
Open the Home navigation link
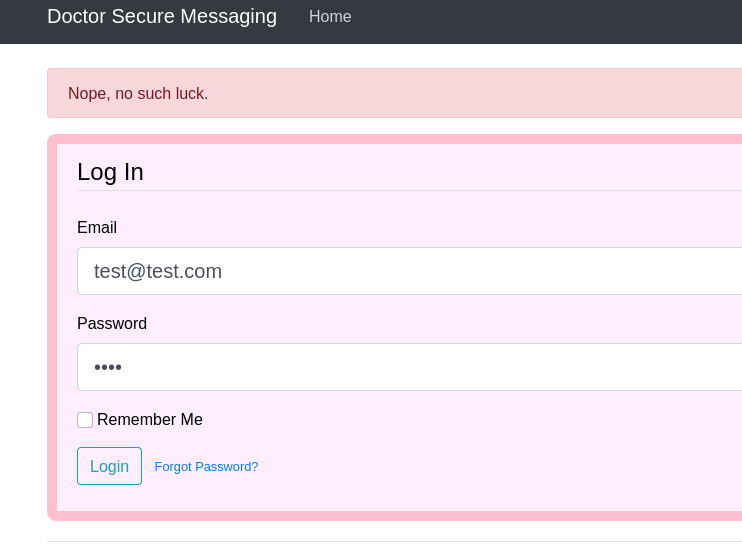point(330,17)
